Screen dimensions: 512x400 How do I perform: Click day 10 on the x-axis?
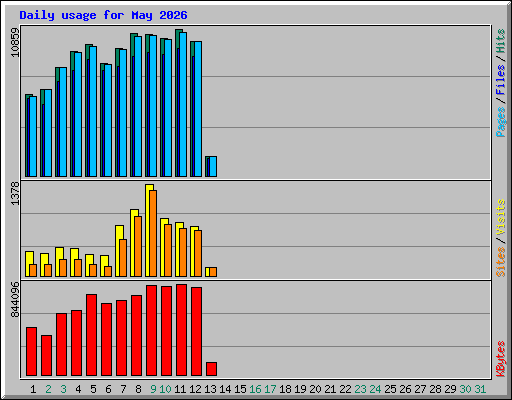pos(165,389)
